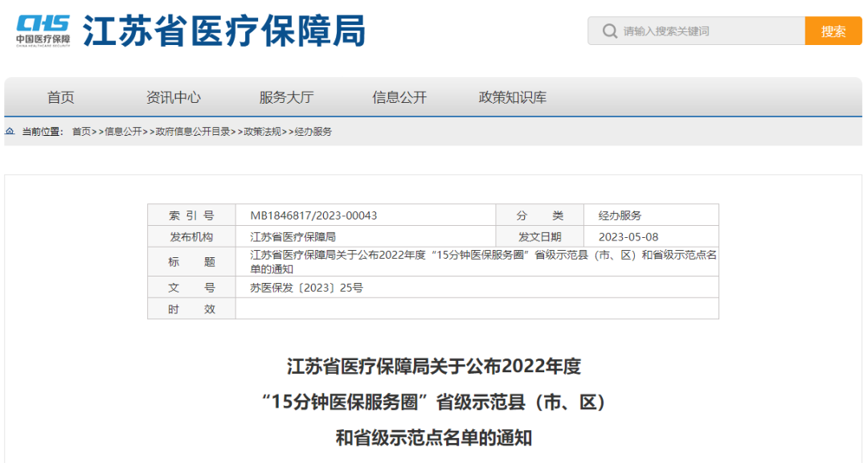Go to 政府信息公开目录 in the breadcrumb
The image size is (868, 463).
pos(193,132)
